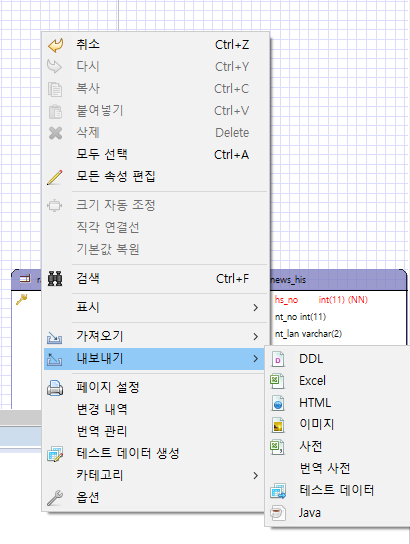Click the pencil icon beside 모든 속성 편집
410x544 pixels.
[x=55, y=177]
